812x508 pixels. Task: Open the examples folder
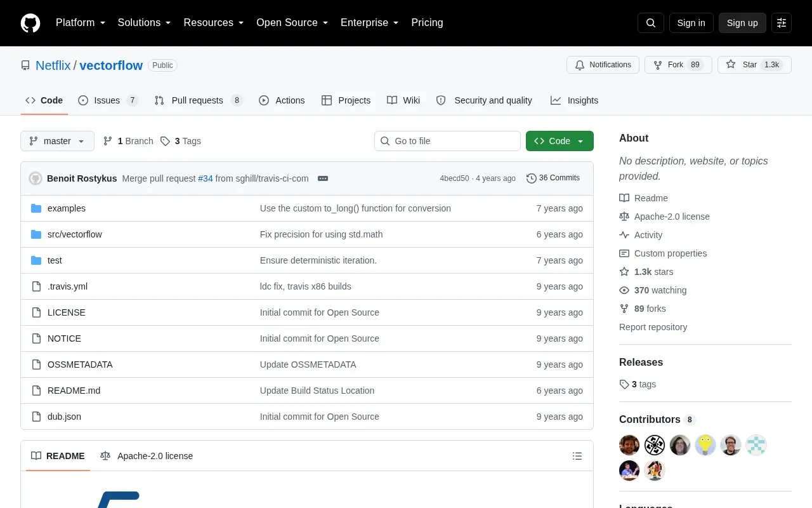(x=67, y=208)
